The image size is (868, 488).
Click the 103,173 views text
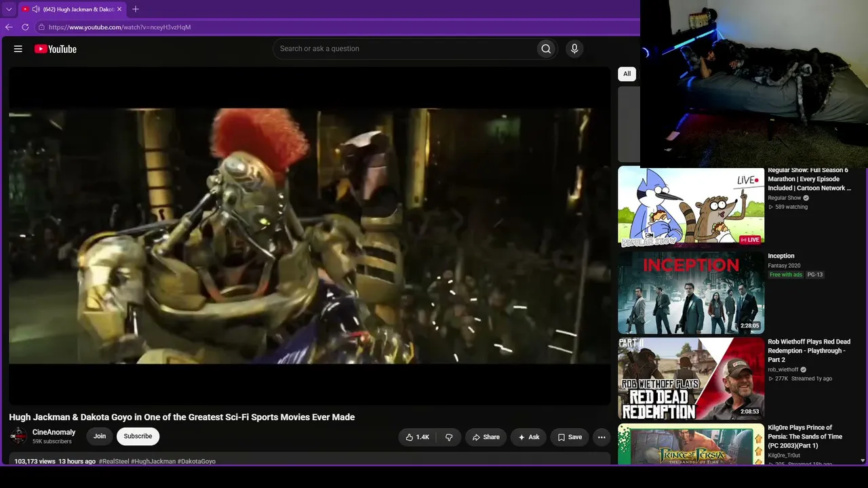coord(35,462)
